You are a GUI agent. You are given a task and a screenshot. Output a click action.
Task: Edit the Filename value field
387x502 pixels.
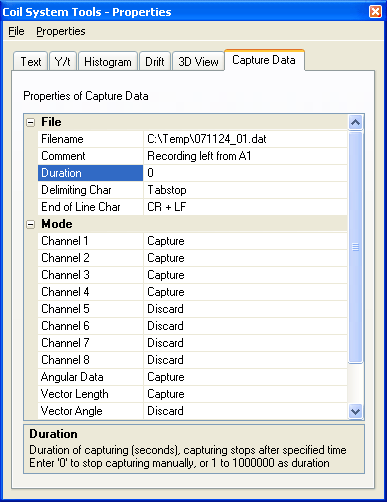point(245,139)
